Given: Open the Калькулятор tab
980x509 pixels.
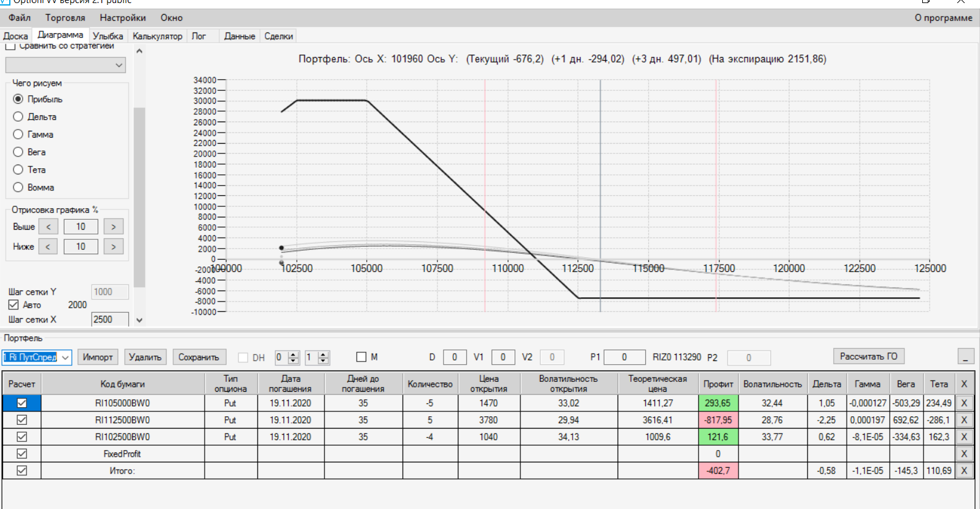Looking at the screenshot, I should (x=157, y=36).
